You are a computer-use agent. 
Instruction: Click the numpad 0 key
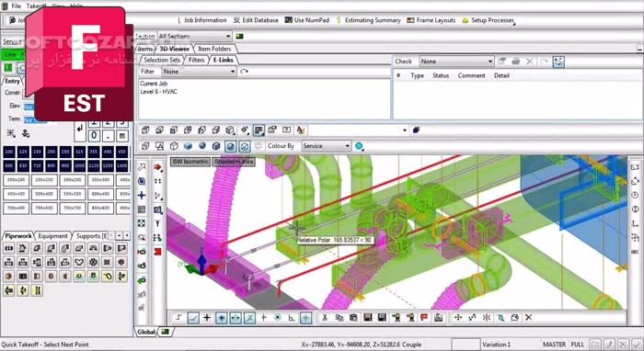(x=94, y=135)
